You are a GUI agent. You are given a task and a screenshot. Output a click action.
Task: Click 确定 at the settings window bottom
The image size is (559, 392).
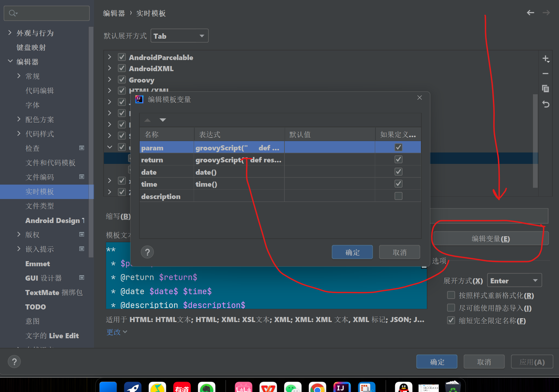(x=437, y=362)
